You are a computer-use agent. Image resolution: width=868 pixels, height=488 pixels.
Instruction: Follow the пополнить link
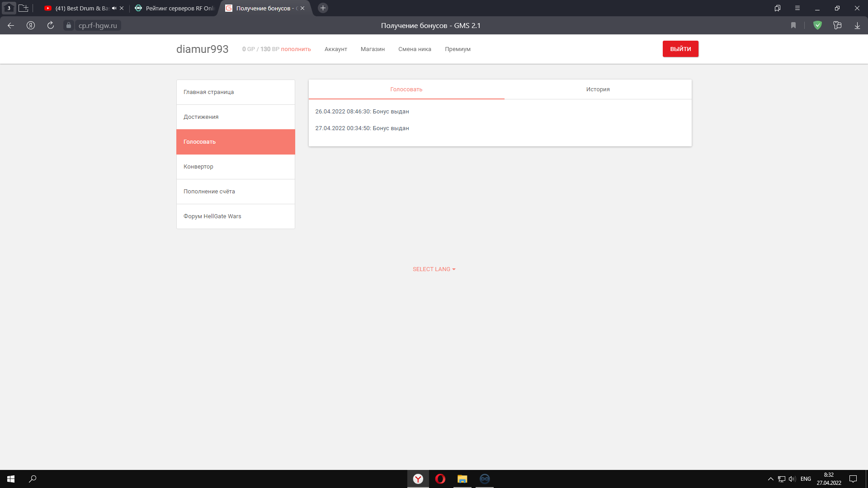296,49
